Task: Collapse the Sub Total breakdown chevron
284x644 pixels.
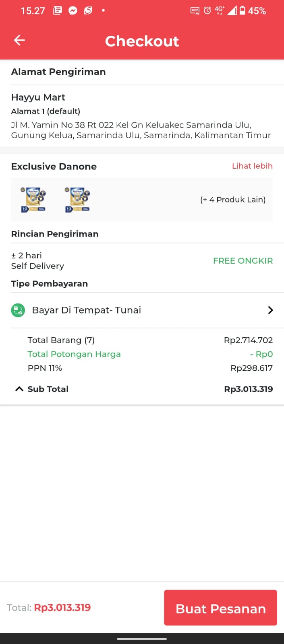Action: point(19,389)
